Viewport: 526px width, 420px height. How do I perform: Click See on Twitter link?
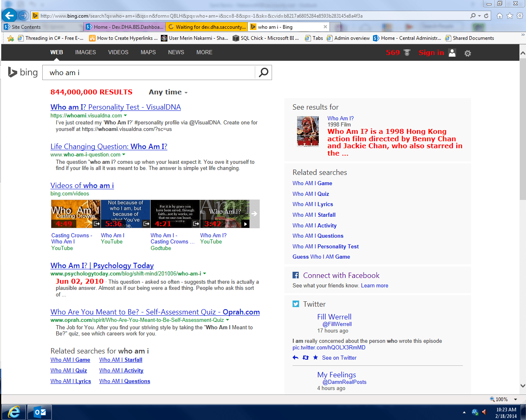coord(339,358)
